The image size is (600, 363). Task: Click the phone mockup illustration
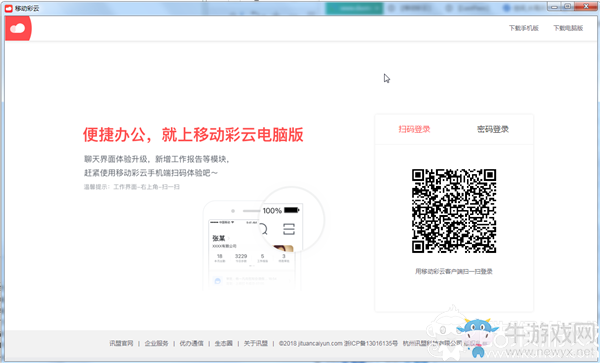pyautogui.click(x=263, y=239)
